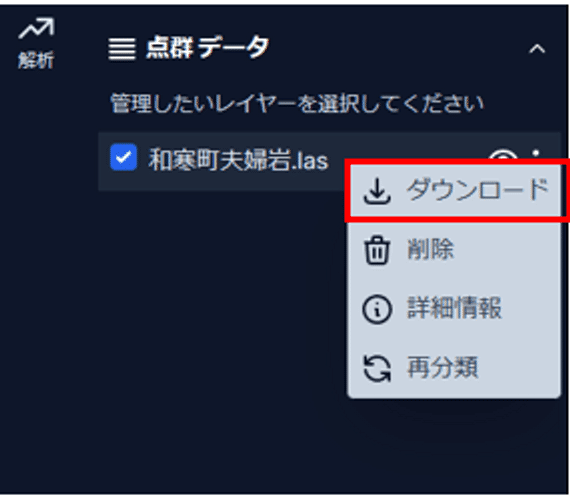570x500 pixels.
Task: Click the list icon beside 点群データ
Action: [x=122, y=49]
